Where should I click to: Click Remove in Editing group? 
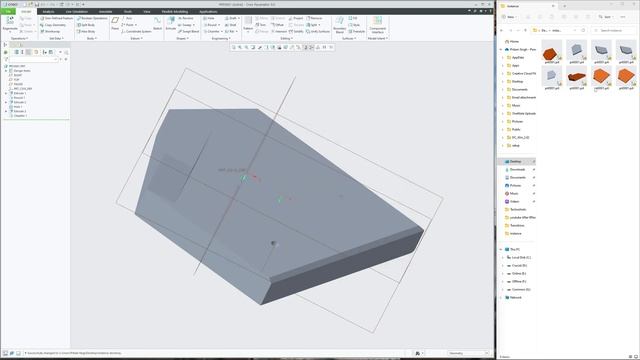pos(314,18)
